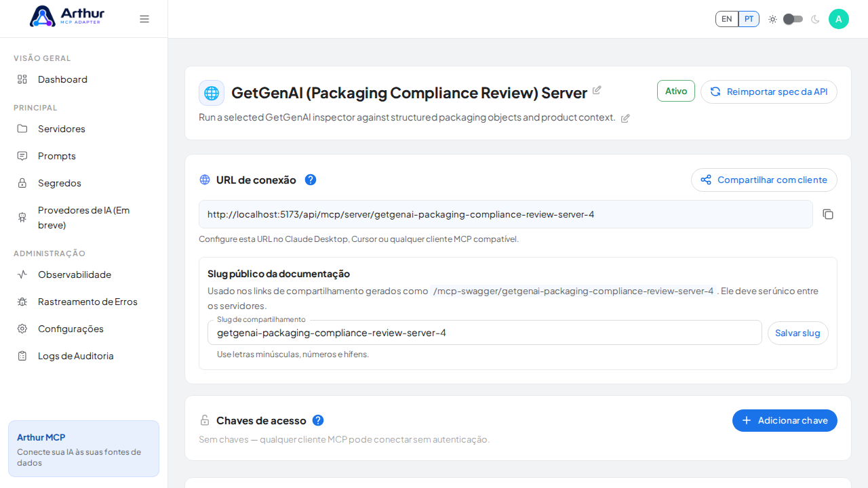This screenshot has width=868, height=488.
Task: Click the Configurações gear icon
Action: [x=22, y=329]
